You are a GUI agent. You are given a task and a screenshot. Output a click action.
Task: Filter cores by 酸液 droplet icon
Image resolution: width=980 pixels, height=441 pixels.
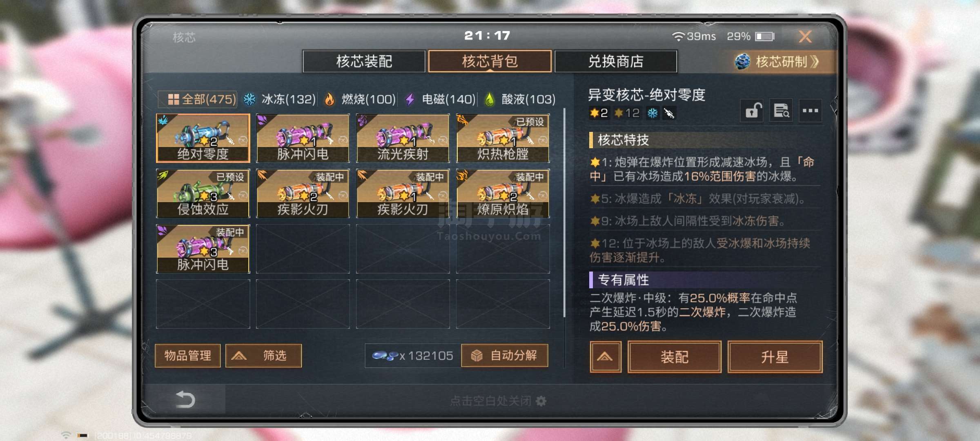[489, 99]
